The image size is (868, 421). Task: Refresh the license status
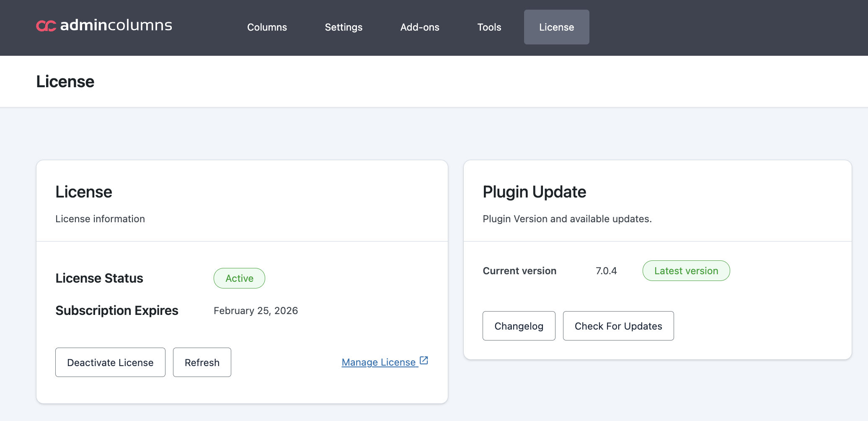pos(202,362)
